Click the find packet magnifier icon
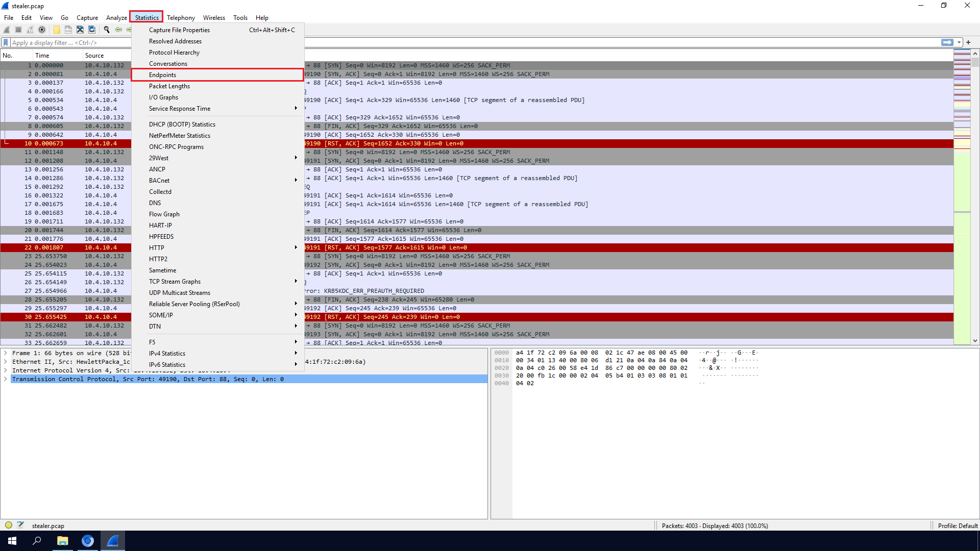Screen dimensions: 980x551 click(x=107, y=30)
